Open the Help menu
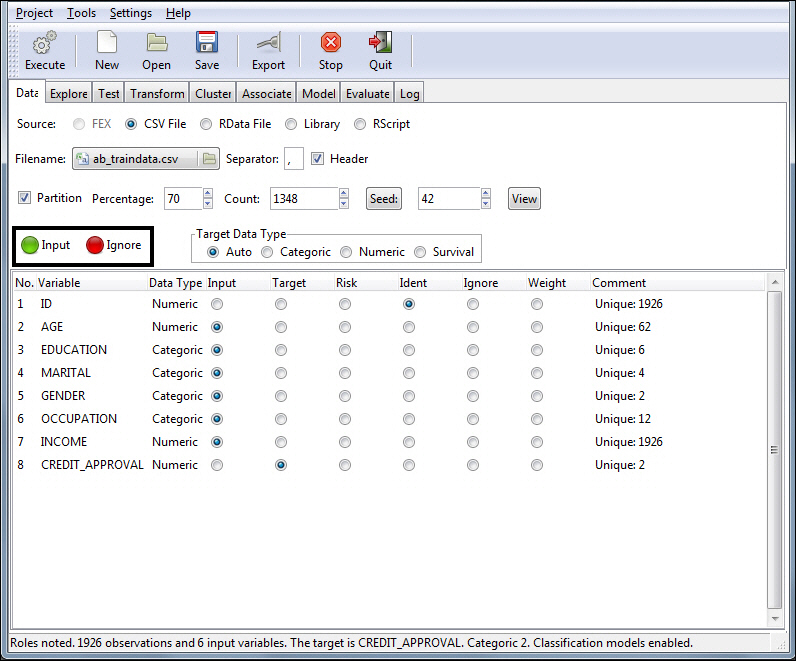Image resolution: width=796 pixels, height=661 pixels. tap(178, 13)
